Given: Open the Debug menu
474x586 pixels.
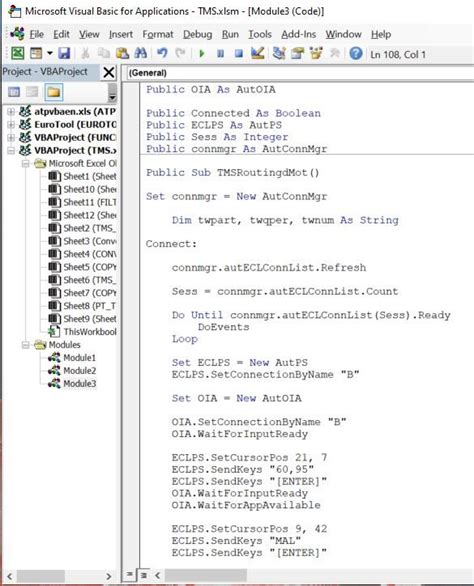Looking at the screenshot, I should click(x=197, y=34).
